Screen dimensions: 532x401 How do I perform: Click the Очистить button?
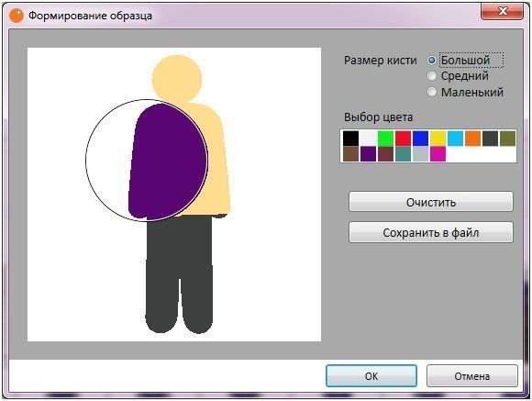pos(431,202)
